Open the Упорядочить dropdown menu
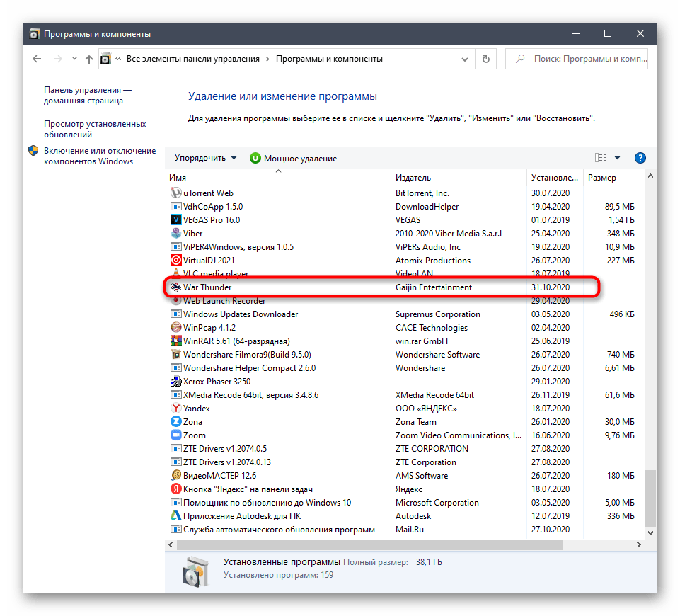The image size is (680, 616). pyautogui.click(x=206, y=159)
